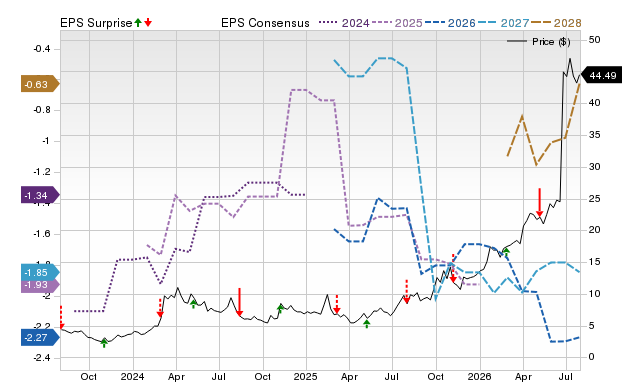Click the dark purple -1.34 value marker
The image size is (640, 382).
pyautogui.click(x=40, y=195)
